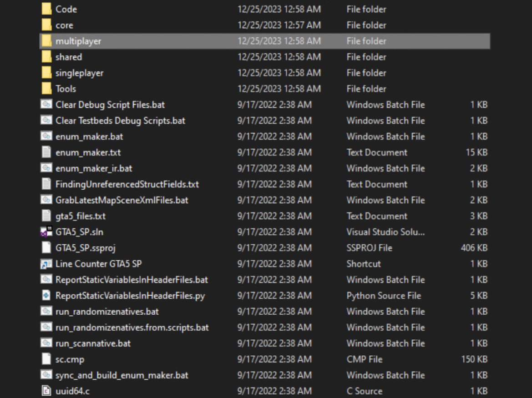Click date "12/25/2023 12:57 AM" of core folder

tap(279, 25)
